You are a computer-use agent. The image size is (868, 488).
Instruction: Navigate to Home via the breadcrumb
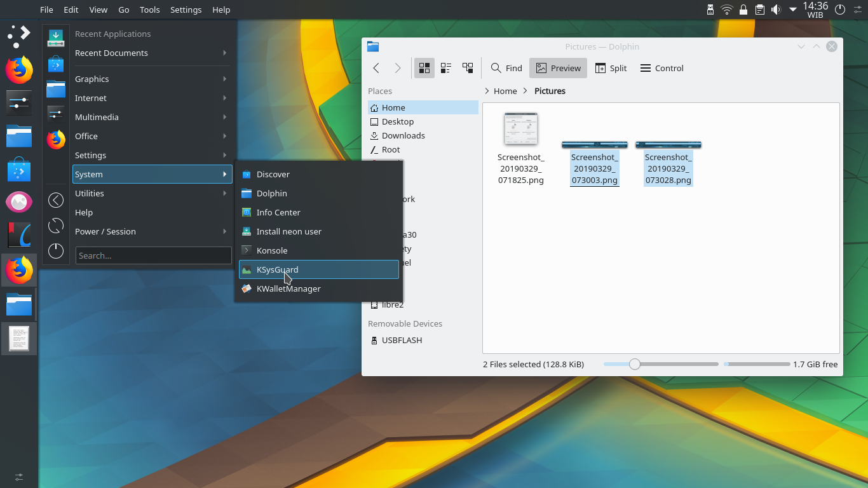tap(505, 91)
